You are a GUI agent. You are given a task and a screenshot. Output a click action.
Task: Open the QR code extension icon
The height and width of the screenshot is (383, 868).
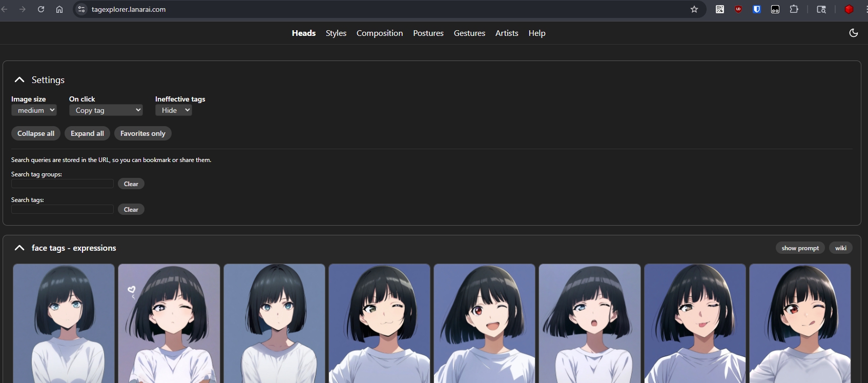point(720,9)
